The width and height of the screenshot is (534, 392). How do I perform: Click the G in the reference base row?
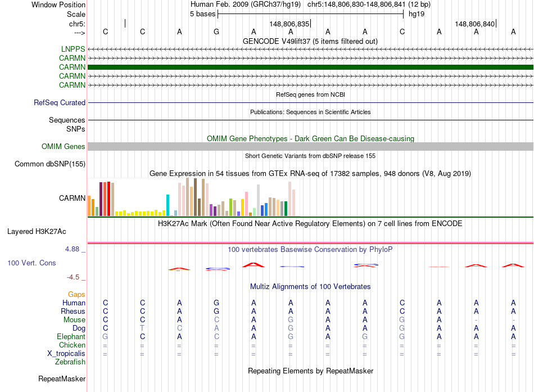(x=216, y=31)
